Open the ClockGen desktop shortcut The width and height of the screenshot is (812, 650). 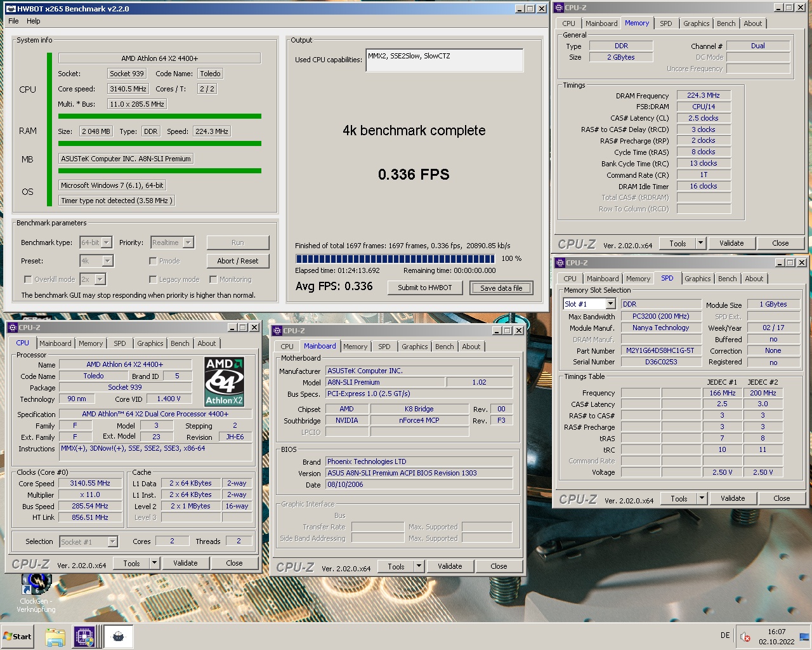pyautogui.click(x=36, y=592)
